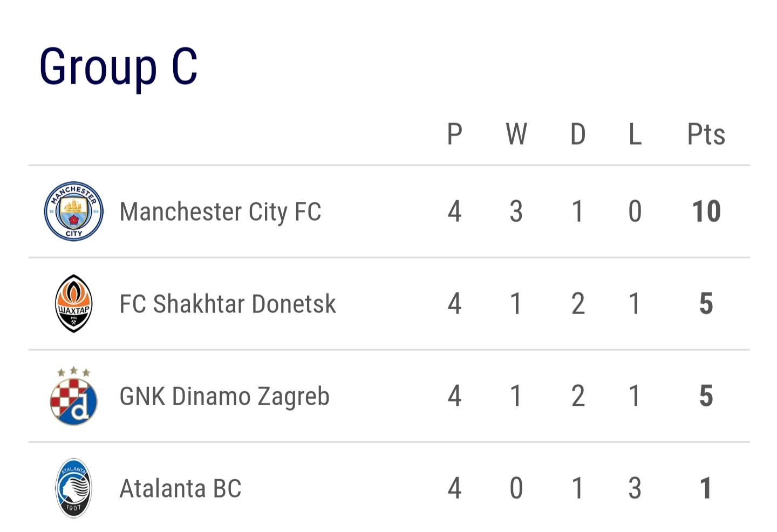
Task: Click Shakhtar Donetsk's points value 5
Action: click(706, 303)
